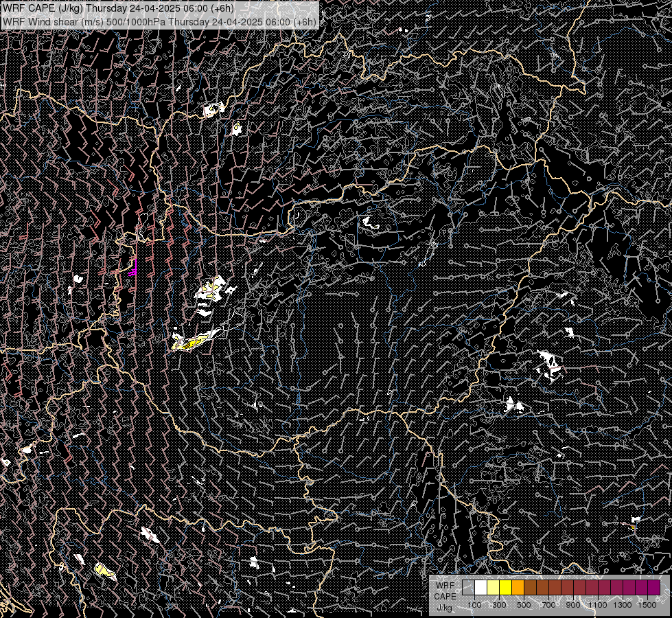Click the legend label CAPE
This screenshot has width=672, height=618.
445,596
